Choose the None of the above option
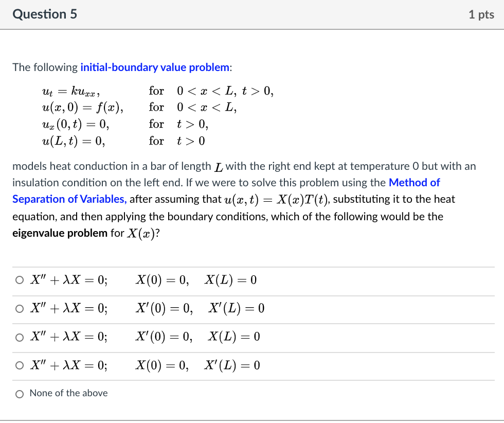 click(x=20, y=393)
